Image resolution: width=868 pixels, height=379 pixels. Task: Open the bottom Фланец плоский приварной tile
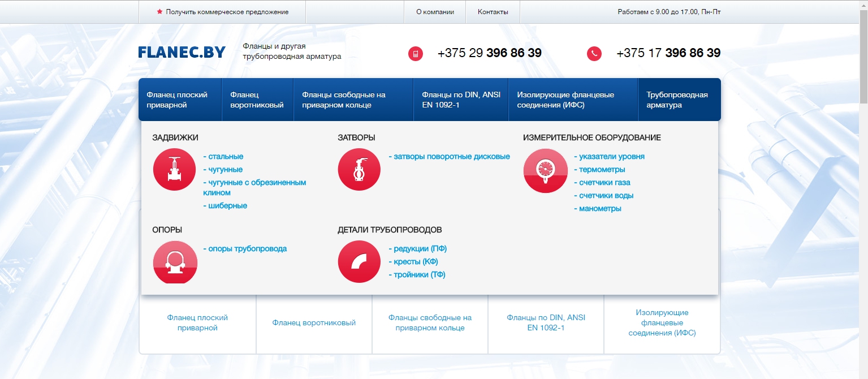point(197,323)
